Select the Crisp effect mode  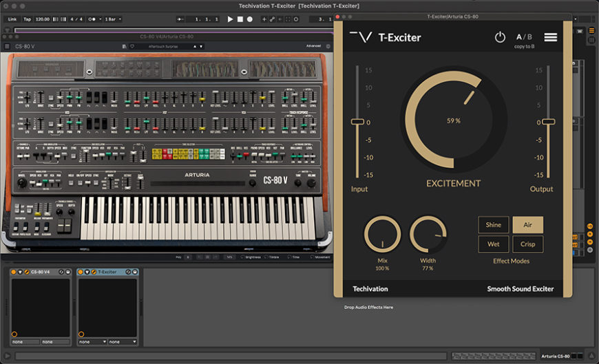[x=527, y=244]
